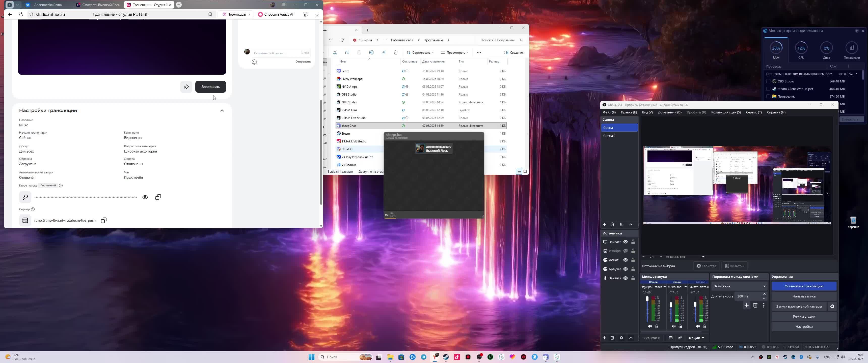
Task: Mute Звук раб. стола audio channel
Action: (x=650, y=326)
